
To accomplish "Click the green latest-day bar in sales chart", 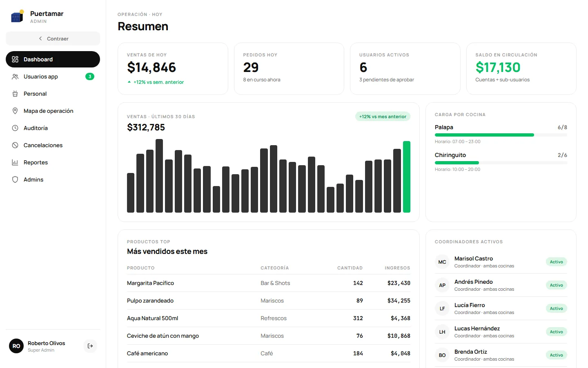I will click(407, 177).
